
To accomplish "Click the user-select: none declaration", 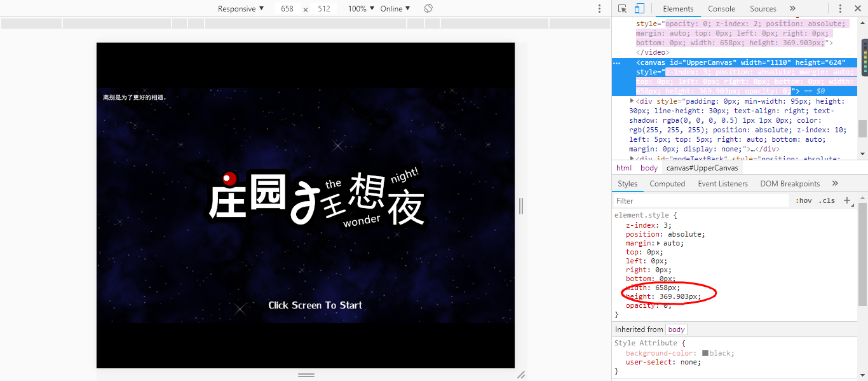I will coord(663,362).
